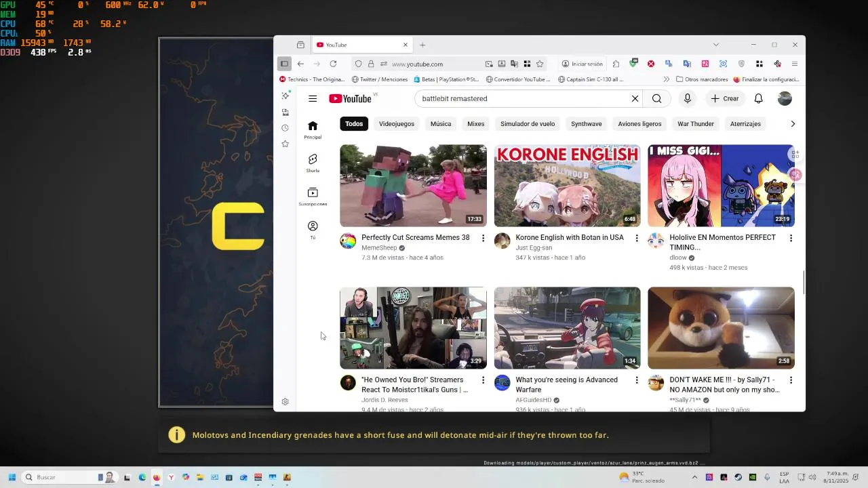The width and height of the screenshot is (868, 488).
Task: Open the account avatar menu
Action: [x=785, y=99]
